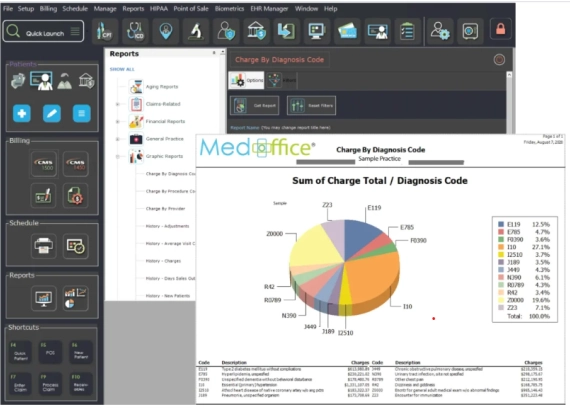Open the Setup menu
Image resolution: width=570 pixels, height=412 pixels.
(26, 9)
